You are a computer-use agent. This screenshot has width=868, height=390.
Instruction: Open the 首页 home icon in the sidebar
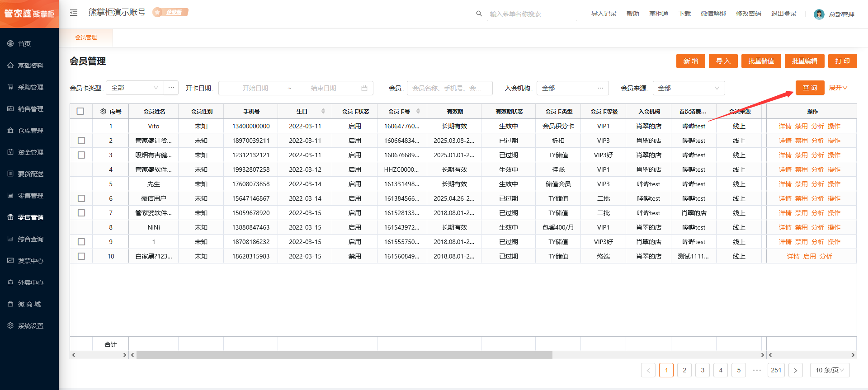click(x=10, y=43)
